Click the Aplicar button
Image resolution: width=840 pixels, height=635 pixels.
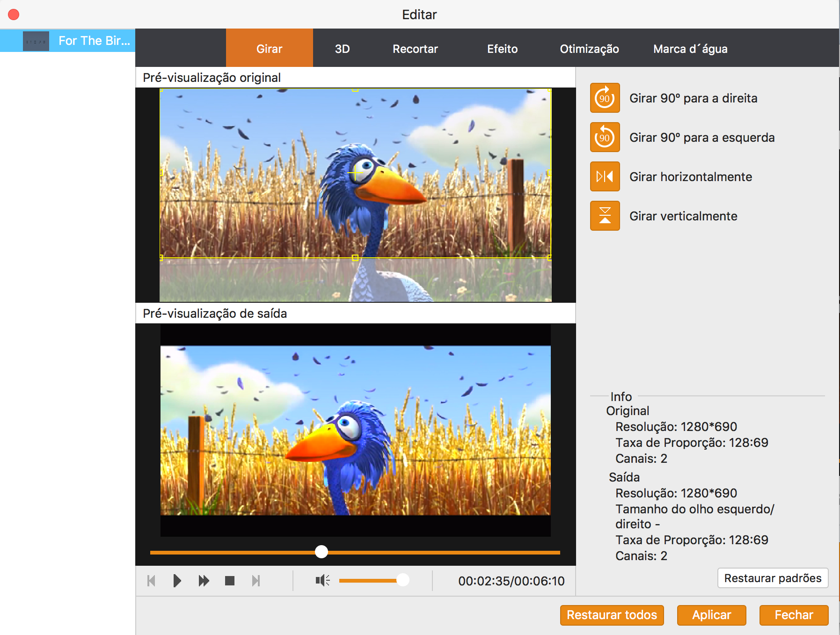click(711, 615)
